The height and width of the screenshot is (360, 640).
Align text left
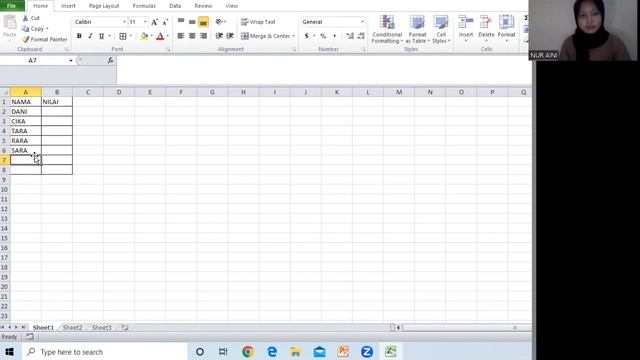(x=181, y=36)
